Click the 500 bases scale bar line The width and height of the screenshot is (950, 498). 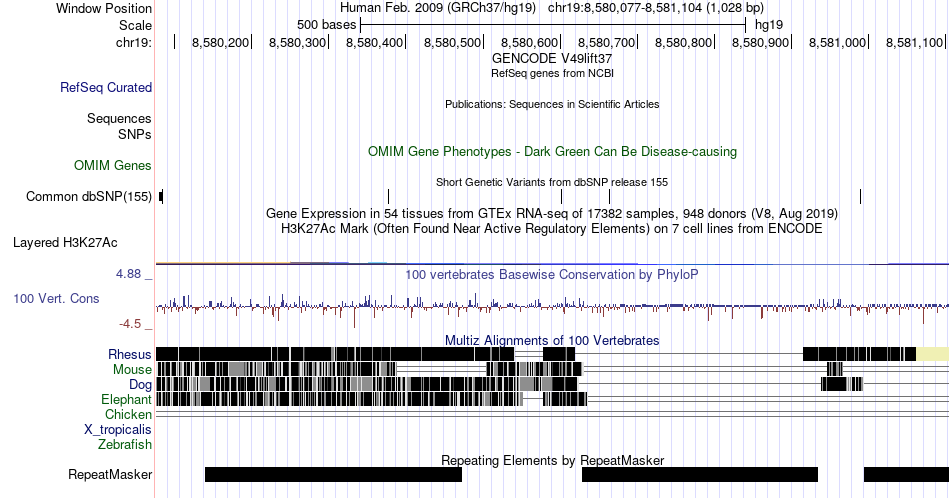[553, 25]
